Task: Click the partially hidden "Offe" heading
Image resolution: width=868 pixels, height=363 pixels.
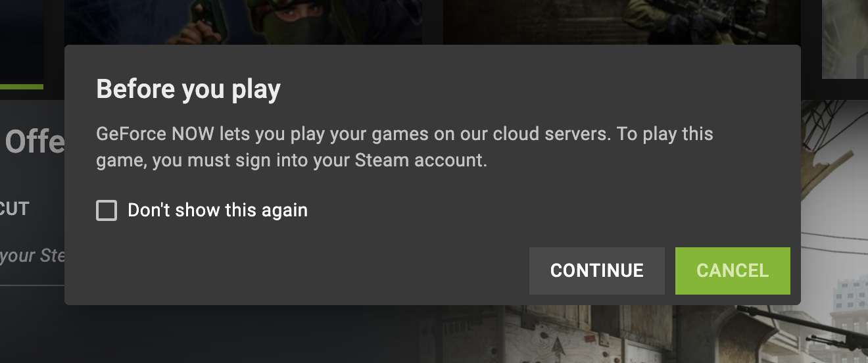Action: click(x=34, y=142)
